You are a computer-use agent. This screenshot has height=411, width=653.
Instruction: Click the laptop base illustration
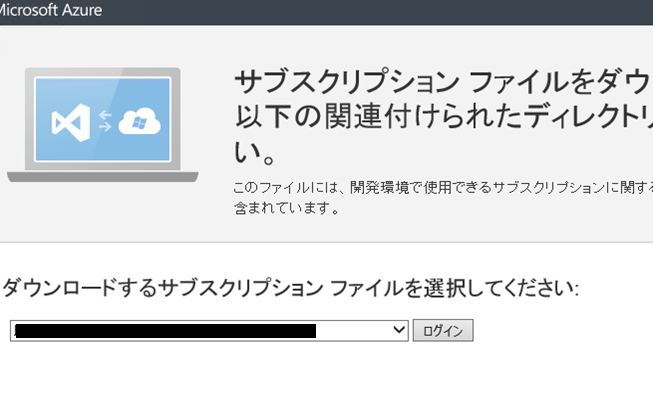[102, 177]
